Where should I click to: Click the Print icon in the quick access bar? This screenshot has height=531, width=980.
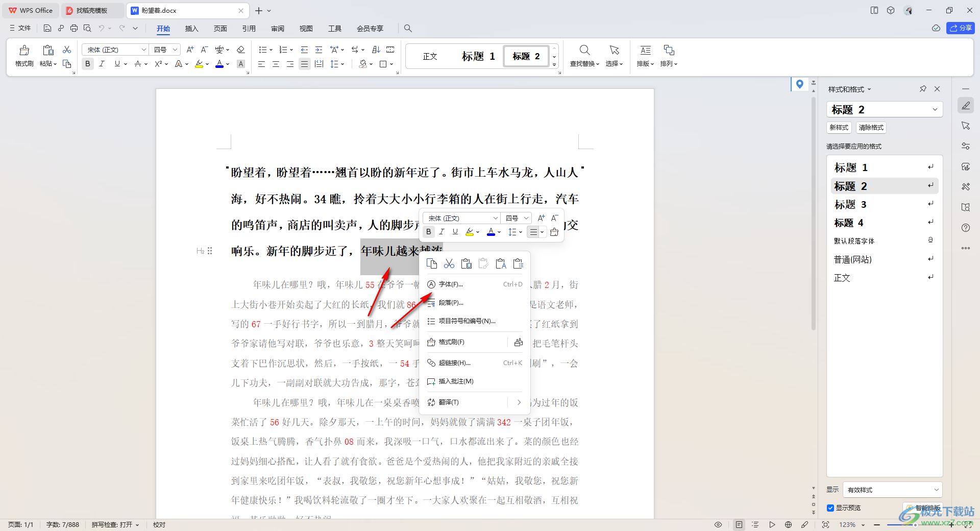[x=74, y=28]
